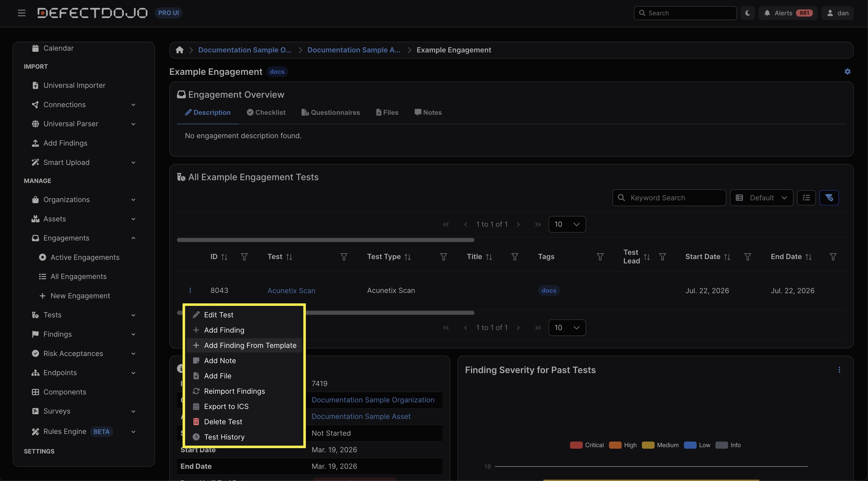The height and width of the screenshot is (481, 868).
Task: Open row actions kebab for test 8043
Action: click(x=190, y=290)
